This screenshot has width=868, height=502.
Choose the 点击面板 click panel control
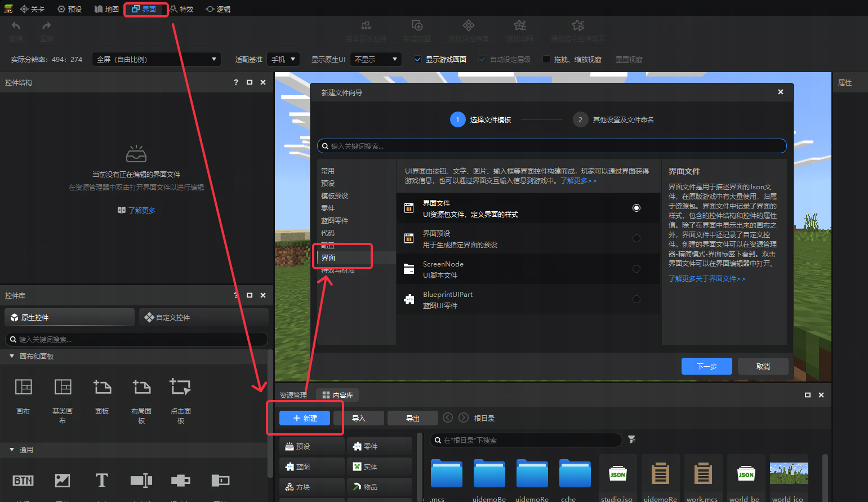click(x=180, y=387)
